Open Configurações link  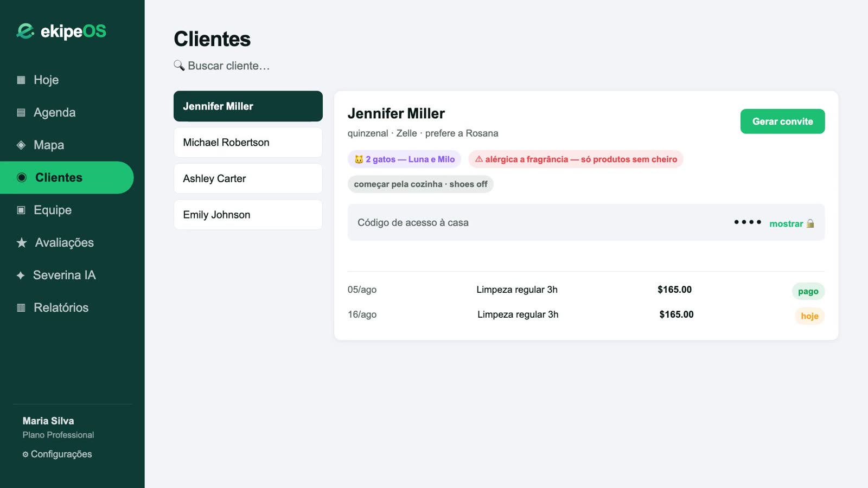pos(57,454)
